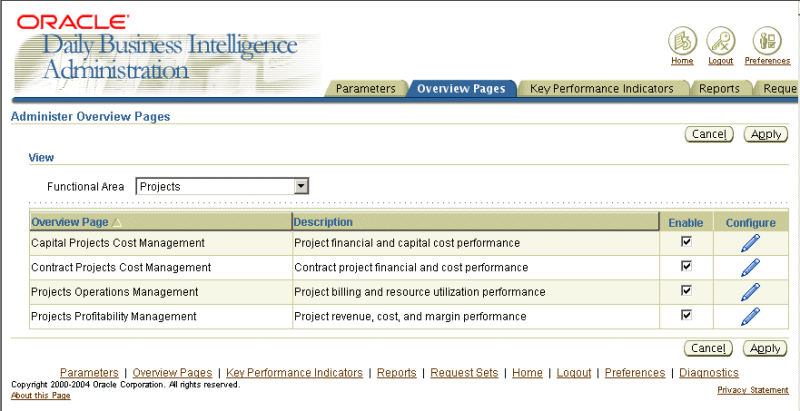Click Logout text link under key icon

(720, 61)
